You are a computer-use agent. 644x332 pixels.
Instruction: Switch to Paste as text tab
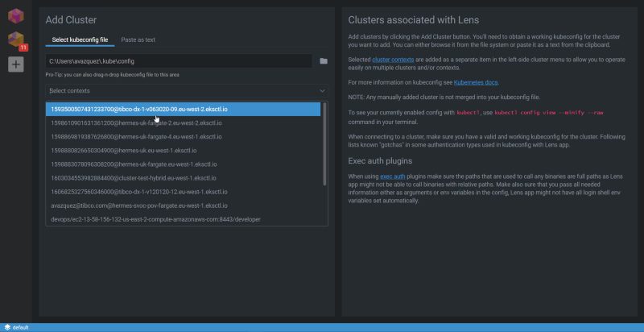point(138,39)
